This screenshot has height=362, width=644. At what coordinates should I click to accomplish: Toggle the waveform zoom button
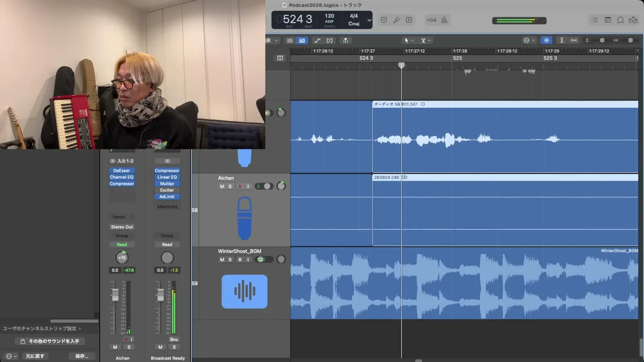pyautogui.click(x=546, y=40)
